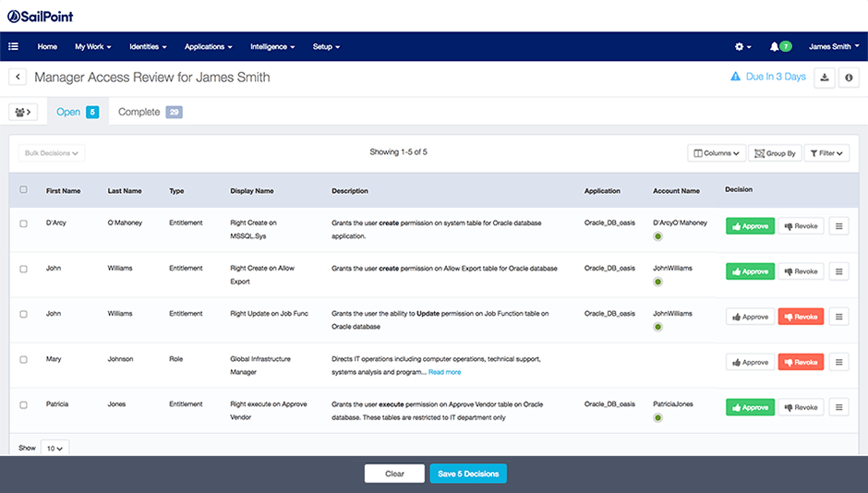
Task: Open James Smith user menu
Action: (x=834, y=46)
